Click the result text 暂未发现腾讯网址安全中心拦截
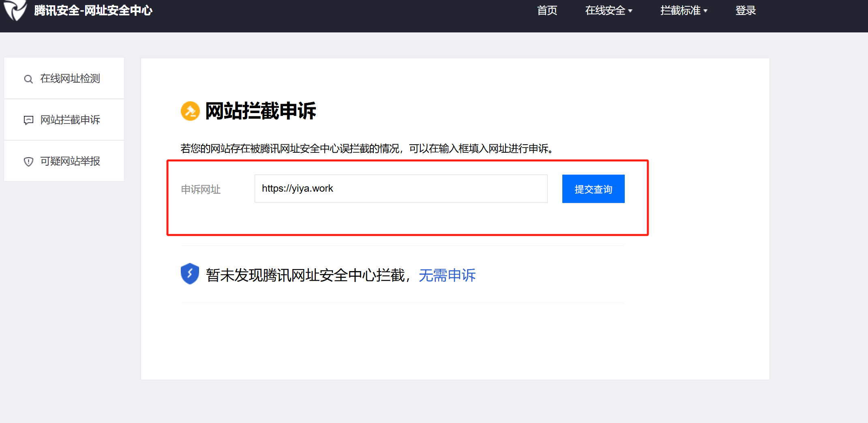868x423 pixels. coord(305,276)
